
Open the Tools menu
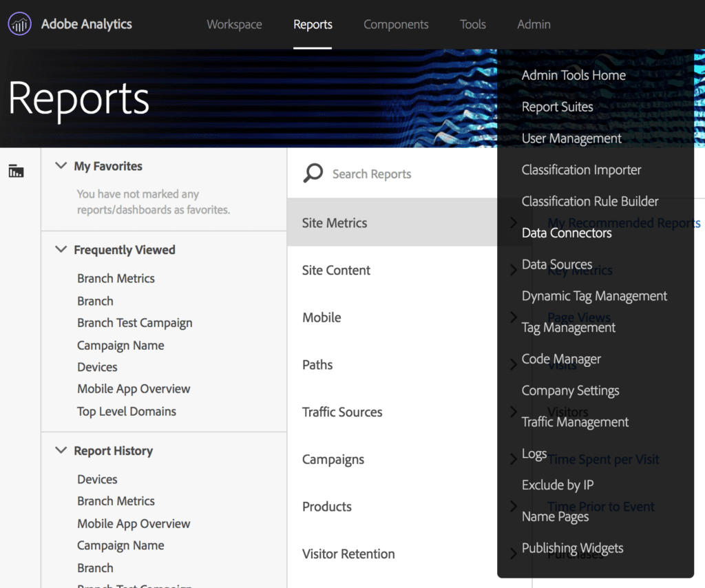pos(472,24)
